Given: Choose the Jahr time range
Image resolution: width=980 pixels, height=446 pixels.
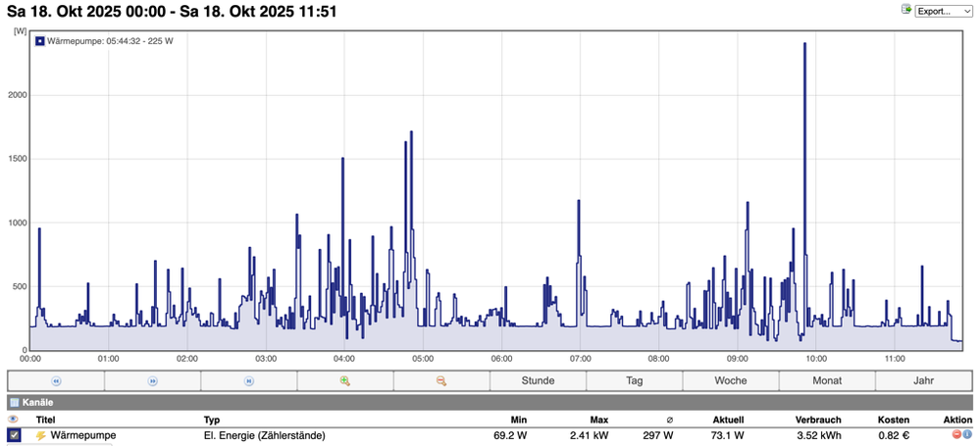Looking at the screenshot, I should [x=923, y=380].
